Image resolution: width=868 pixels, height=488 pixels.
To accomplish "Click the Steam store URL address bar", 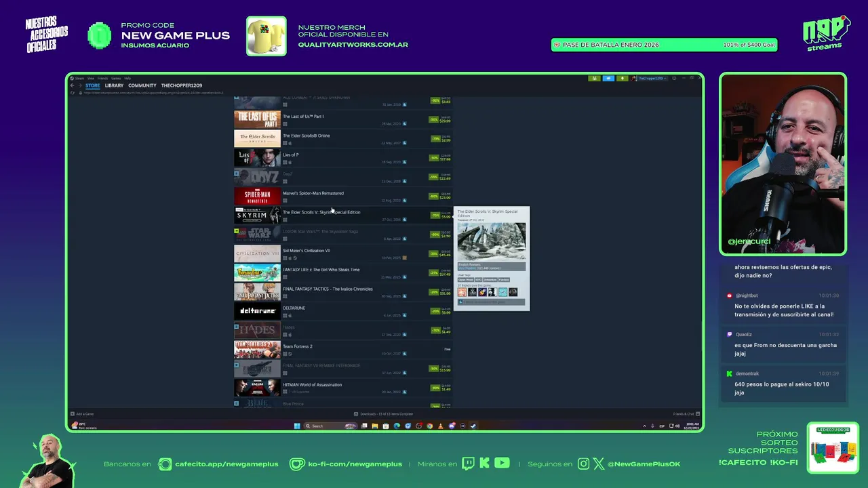I will [x=153, y=93].
